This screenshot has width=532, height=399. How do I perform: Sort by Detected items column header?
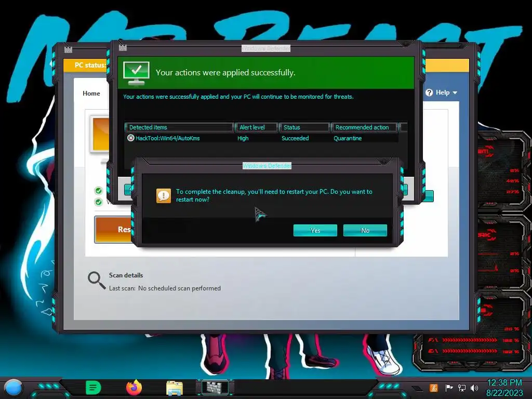pyautogui.click(x=179, y=127)
